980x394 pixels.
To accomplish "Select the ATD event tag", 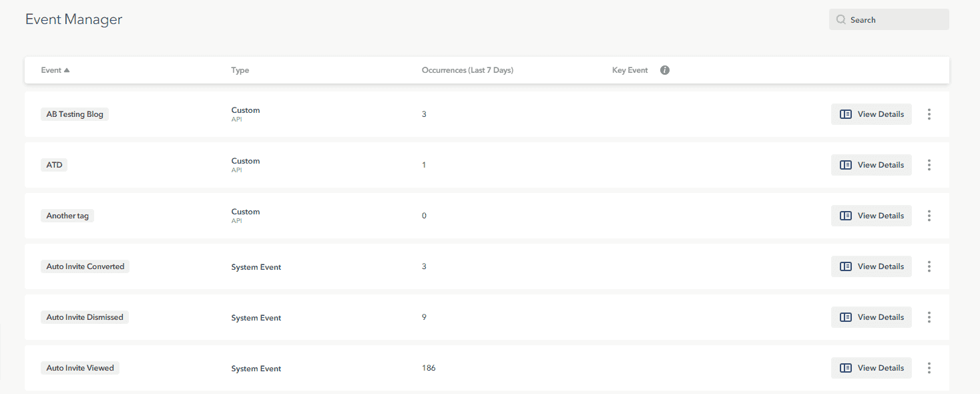I will point(54,165).
